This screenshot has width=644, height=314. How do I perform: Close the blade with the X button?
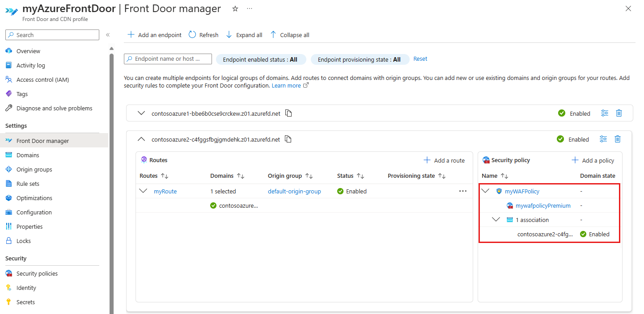pos(628,8)
